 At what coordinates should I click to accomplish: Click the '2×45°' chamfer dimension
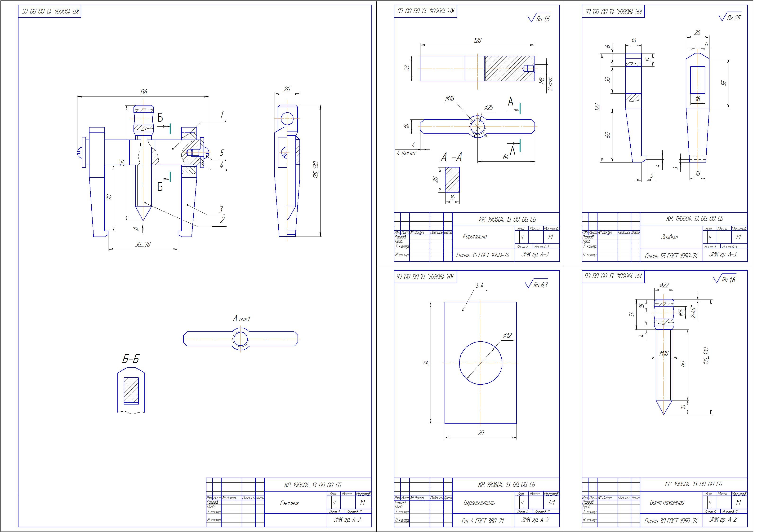[693, 312]
